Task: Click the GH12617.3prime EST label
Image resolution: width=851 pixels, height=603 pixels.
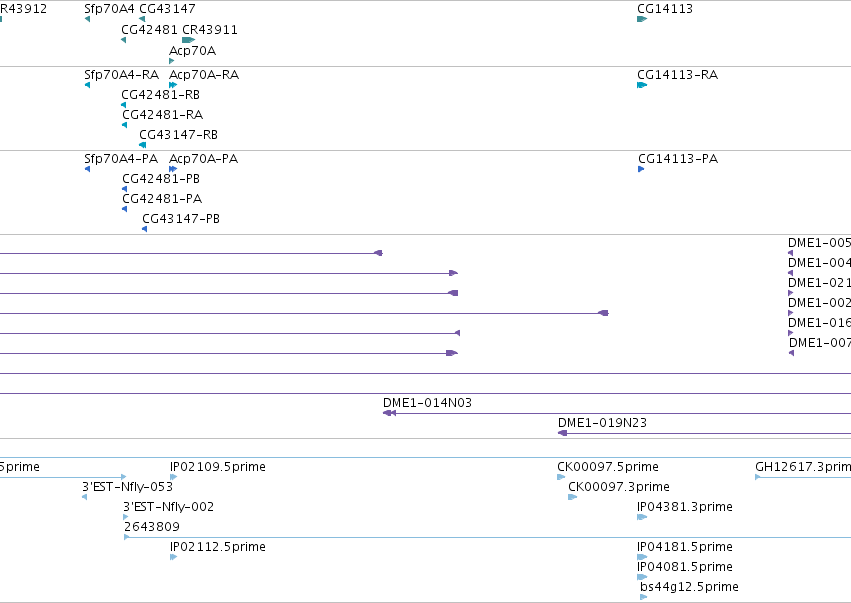Action: tap(803, 466)
